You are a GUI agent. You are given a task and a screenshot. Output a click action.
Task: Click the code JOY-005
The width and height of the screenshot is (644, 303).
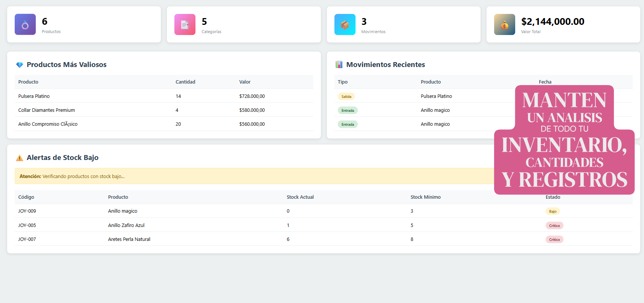click(x=27, y=225)
